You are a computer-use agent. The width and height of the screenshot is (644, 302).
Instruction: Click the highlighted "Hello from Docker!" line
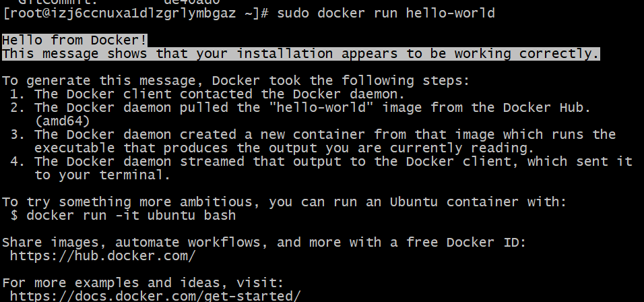[x=75, y=40]
